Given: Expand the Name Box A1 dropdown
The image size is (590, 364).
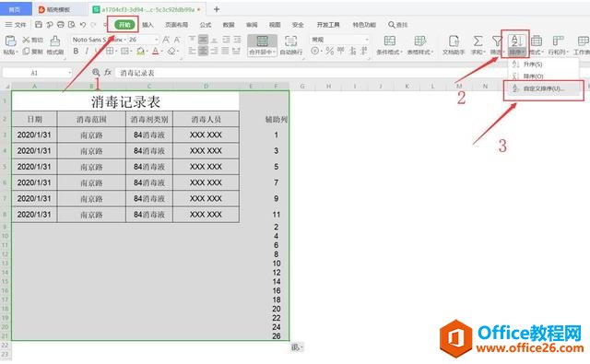Looking at the screenshot, I should (x=70, y=73).
